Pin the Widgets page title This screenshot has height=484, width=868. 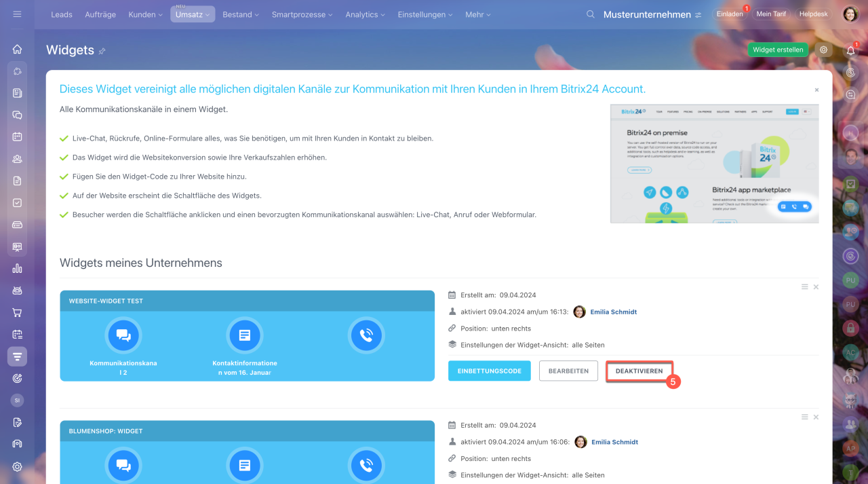102,51
